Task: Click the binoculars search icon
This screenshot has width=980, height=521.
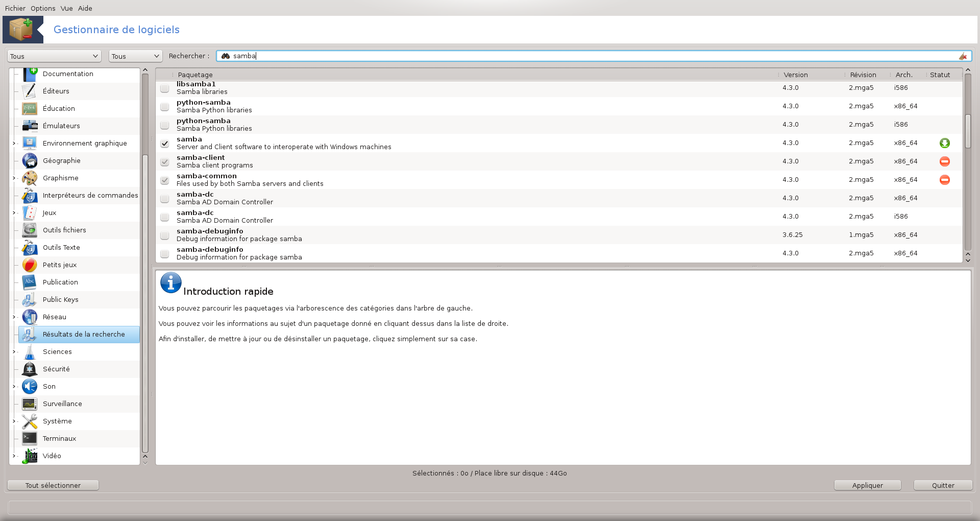Action: (226, 56)
